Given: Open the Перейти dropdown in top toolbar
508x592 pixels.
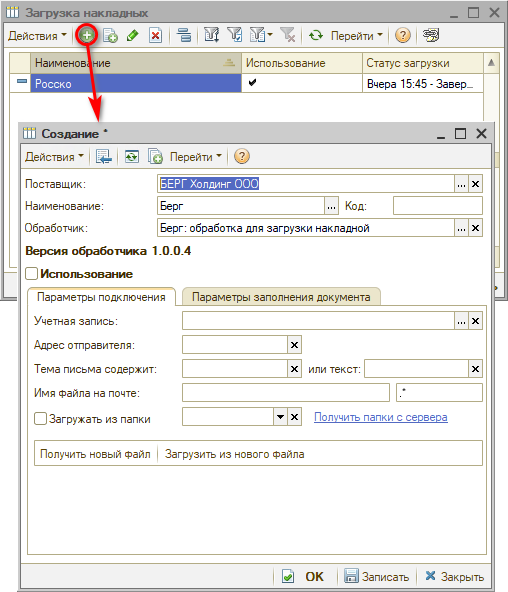Looking at the screenshot, I should click(356, 36).
